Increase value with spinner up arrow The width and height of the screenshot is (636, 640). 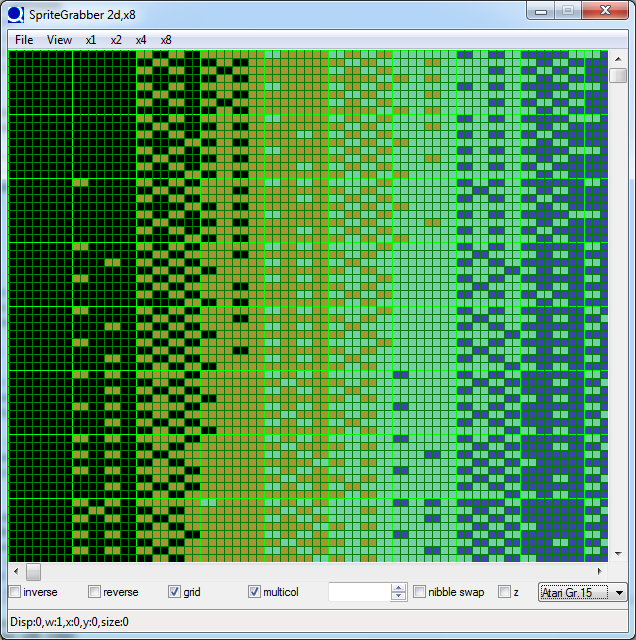(x=398, y=588)
